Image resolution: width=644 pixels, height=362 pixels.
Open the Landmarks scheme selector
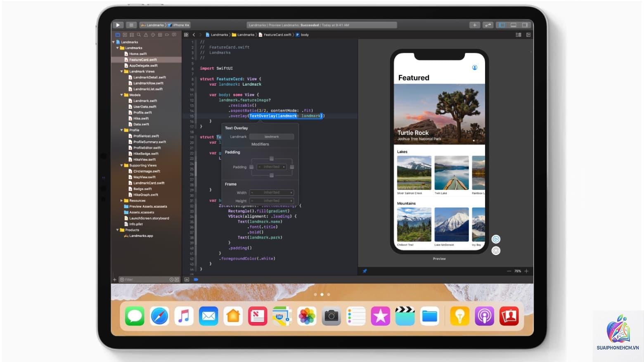(x=153, y=25)
